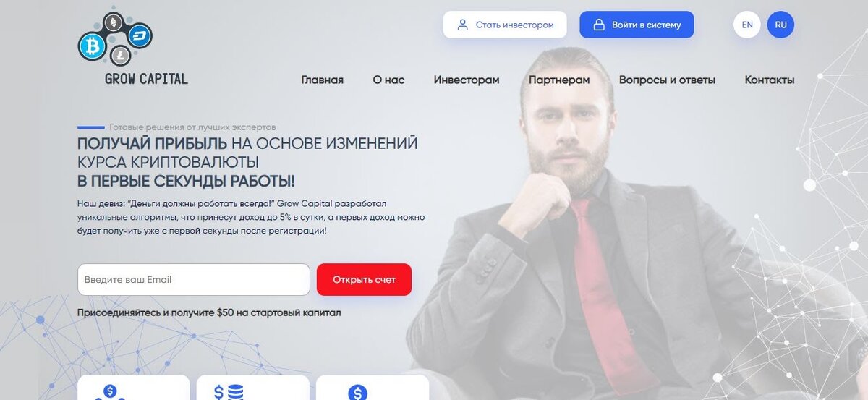Select the RU language option
Screen dimensions: 868x400
(x=780, y=25)
